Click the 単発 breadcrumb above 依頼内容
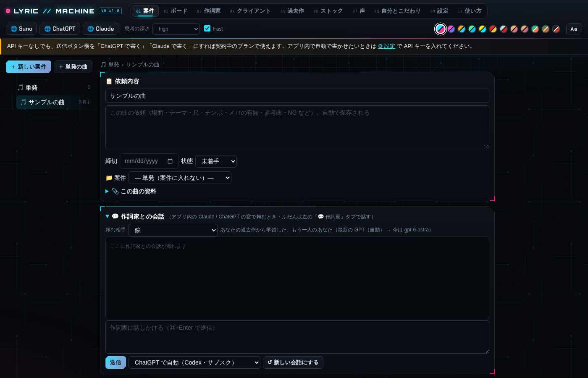This screenshot has height=378, width=588. click(x=110, y=65)
